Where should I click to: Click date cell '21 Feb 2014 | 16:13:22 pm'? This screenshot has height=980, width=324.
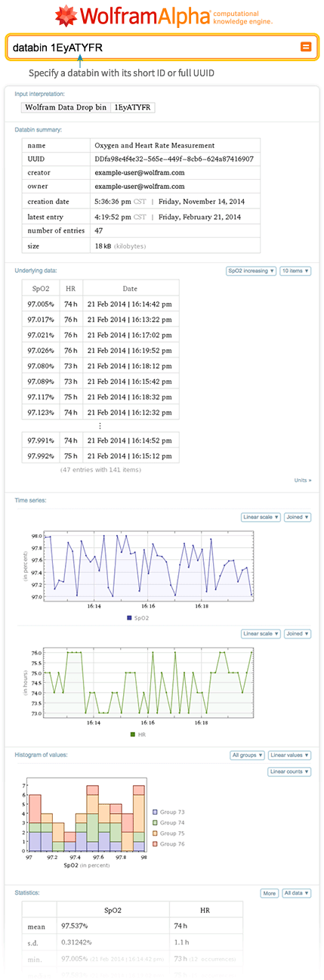coord(130,319)
